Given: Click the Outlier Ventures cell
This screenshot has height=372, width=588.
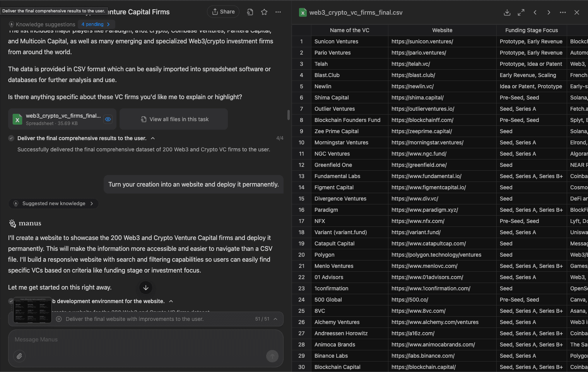Looking at the screenshot, I should [349, 109].
